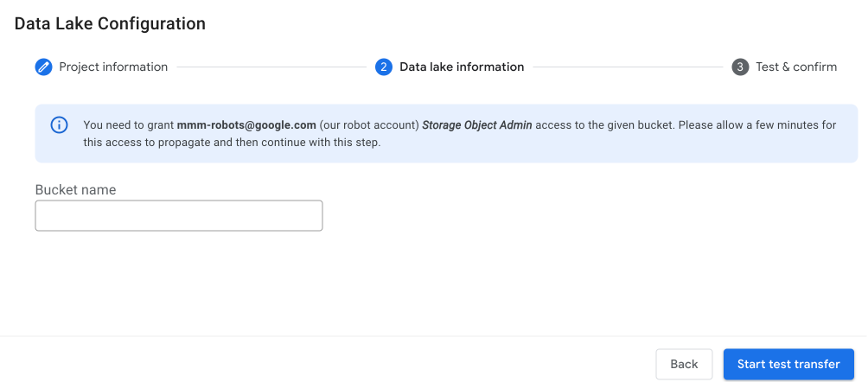Image resolution: width=868 pixels, height=382 pixels.
Task: Select the Data lake information step label
Action: click(462, 67)
